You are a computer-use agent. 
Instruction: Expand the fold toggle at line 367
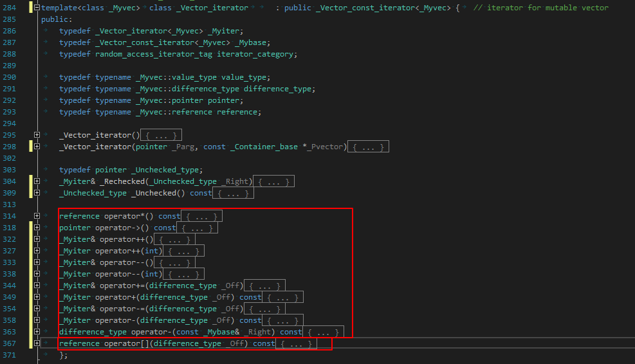[37, 343]
